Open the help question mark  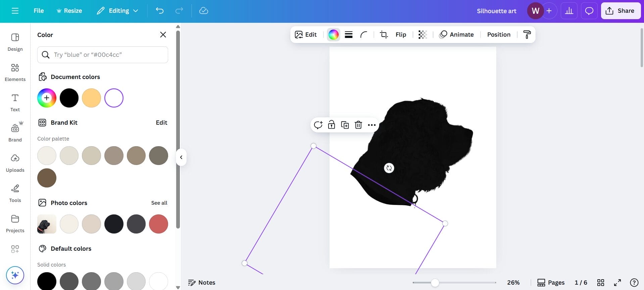coord(634,283)
